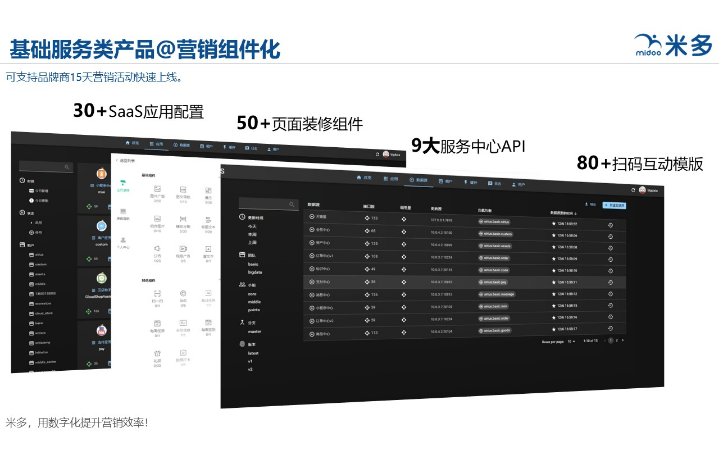Viewport: 720px width, 450px height.
Task: Click the star icon on the sirius.basic.custom row
Action: point(553,236)
